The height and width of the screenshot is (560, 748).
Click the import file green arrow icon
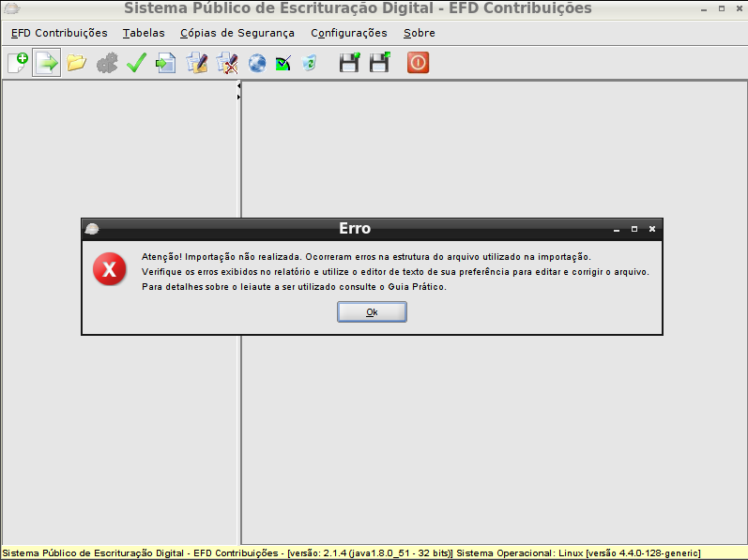click(47, 63)
